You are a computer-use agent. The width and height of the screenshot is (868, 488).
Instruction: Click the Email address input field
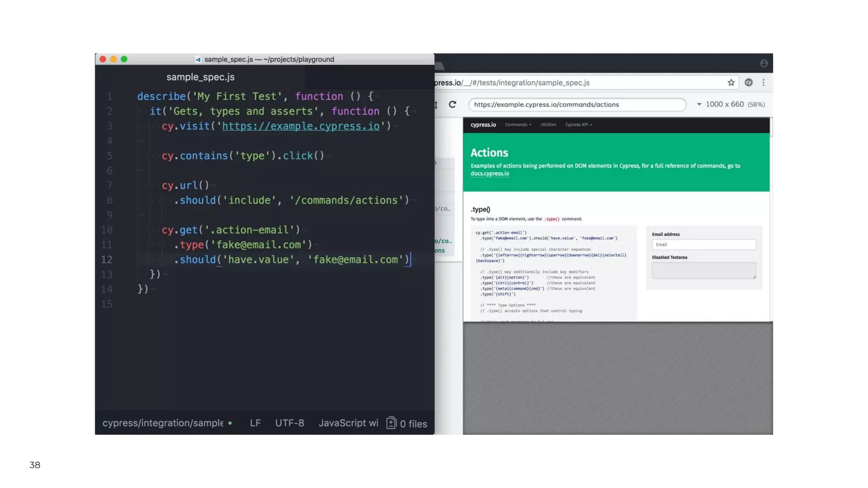tap(704, 244)
